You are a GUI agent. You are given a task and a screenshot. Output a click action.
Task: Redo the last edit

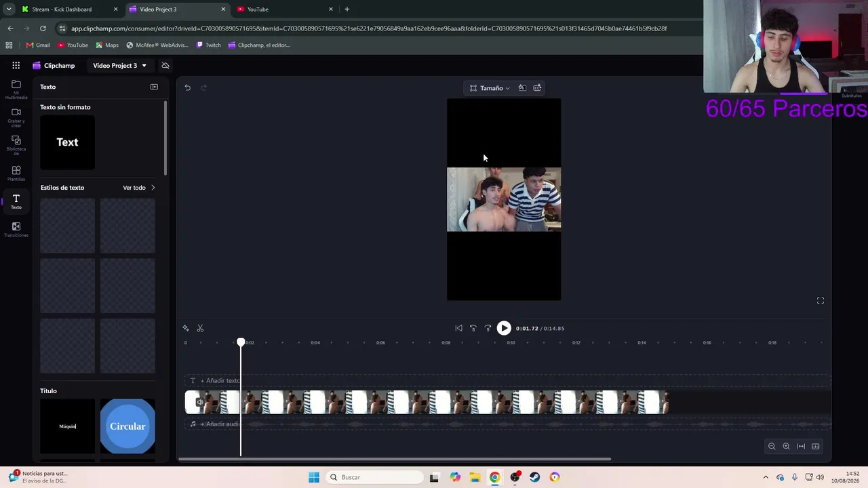(x=203, y=87)
